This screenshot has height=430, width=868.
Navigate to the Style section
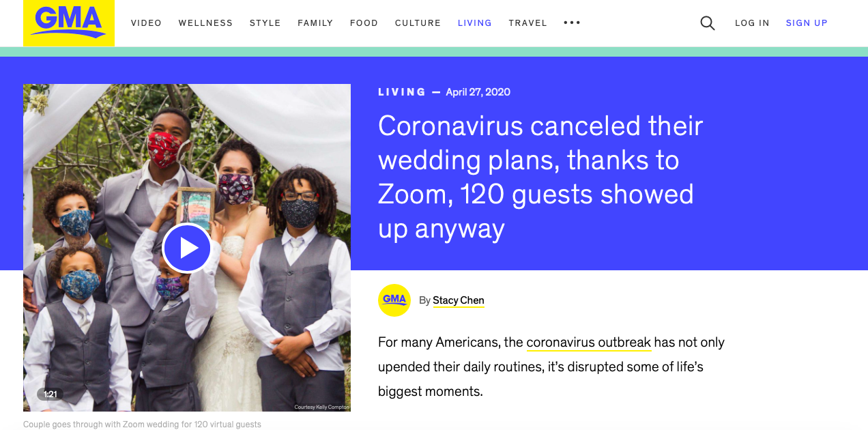(x=265, y=23)
